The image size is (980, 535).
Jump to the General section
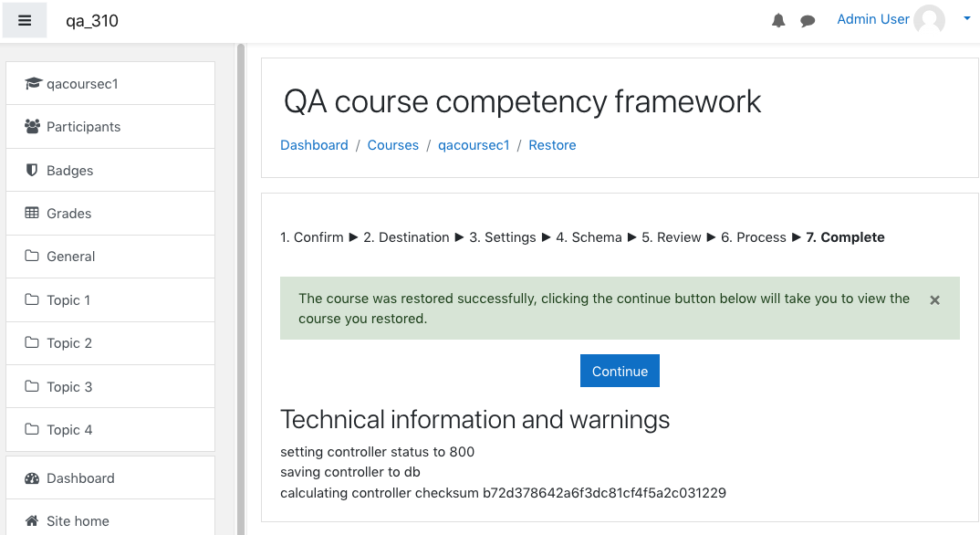[110, 257]
